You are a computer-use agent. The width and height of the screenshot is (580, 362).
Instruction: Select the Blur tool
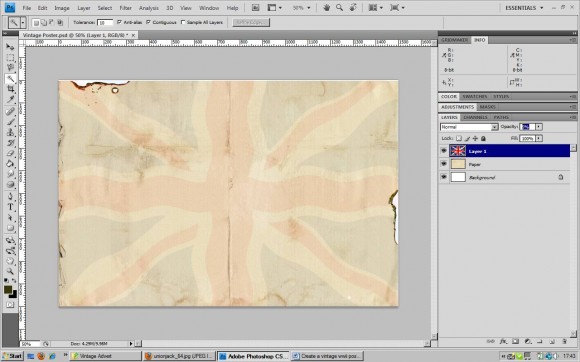point(10,174)
